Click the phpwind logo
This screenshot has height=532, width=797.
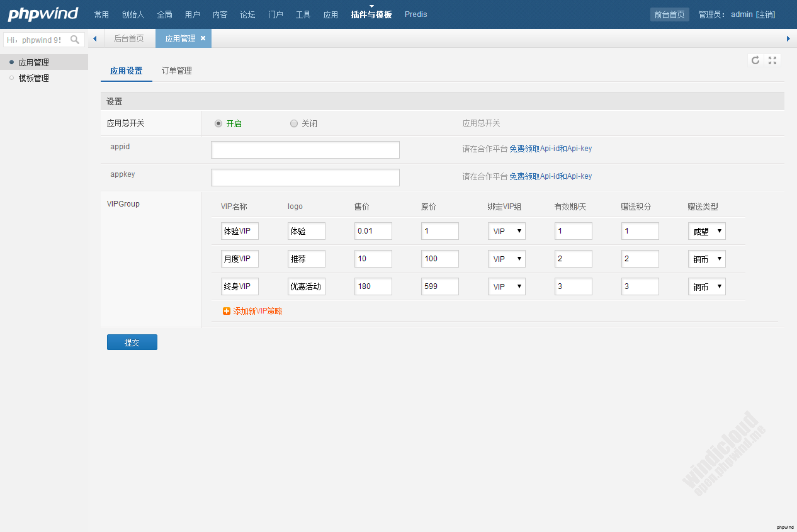[43, 14]
